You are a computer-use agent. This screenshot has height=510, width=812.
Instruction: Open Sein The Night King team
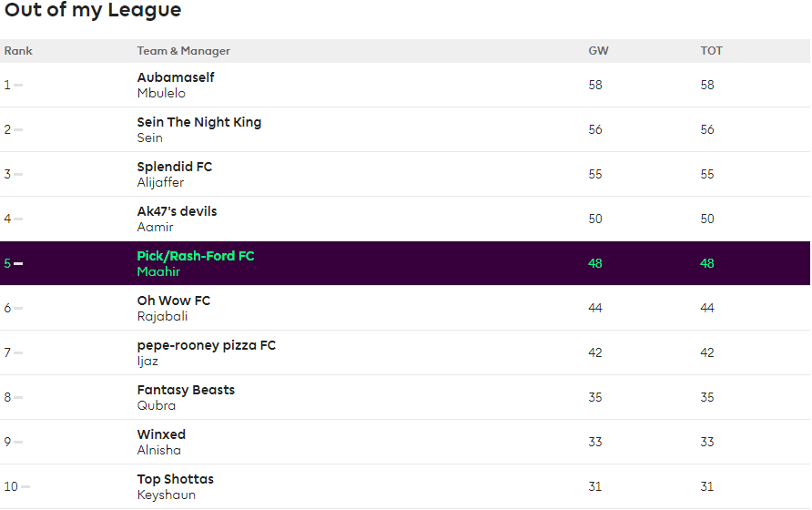(x=198, y=122)
